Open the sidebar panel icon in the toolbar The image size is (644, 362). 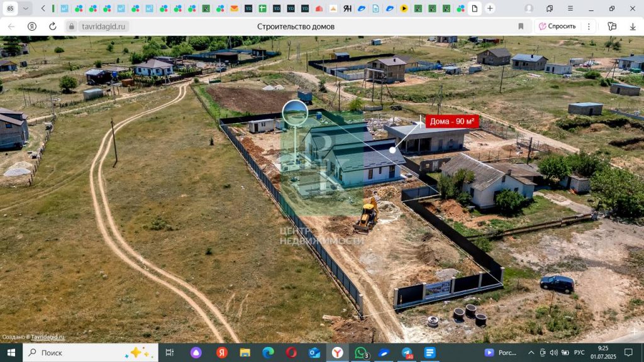pos(612,26)
